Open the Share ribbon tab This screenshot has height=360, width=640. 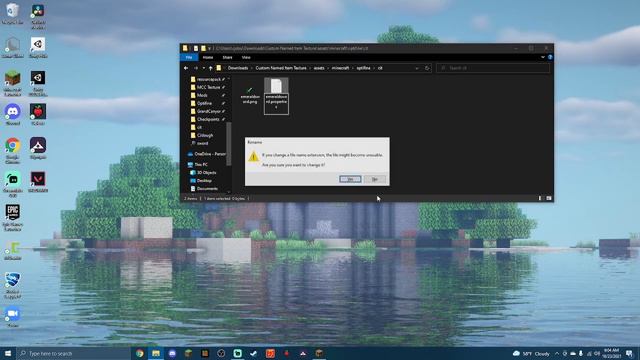click(x=227, y=58)
